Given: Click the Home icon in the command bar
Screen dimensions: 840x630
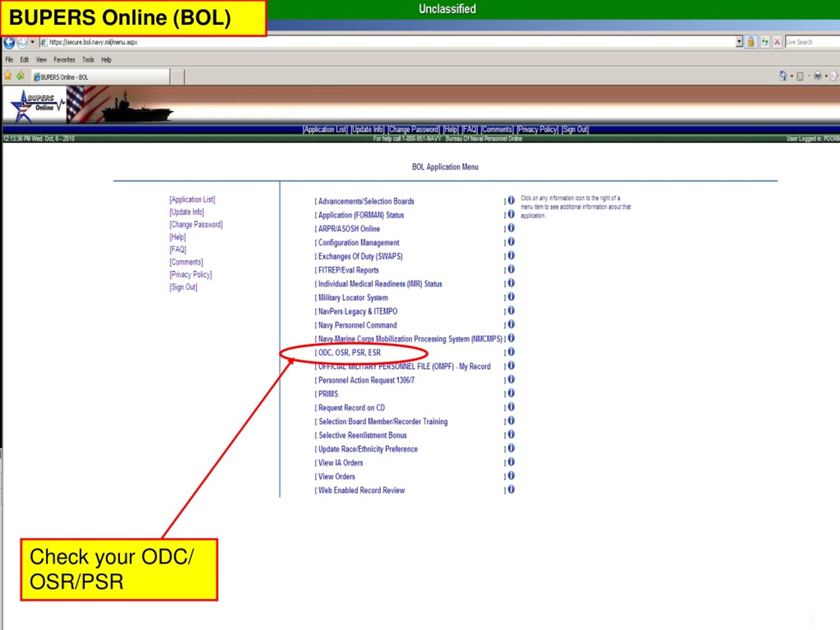Looking at the screenshot, I should click(783, 76).
